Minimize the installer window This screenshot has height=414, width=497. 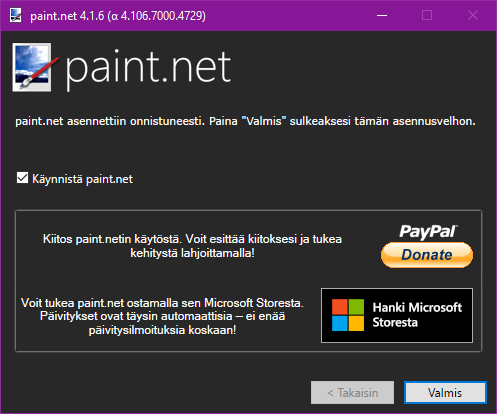382,15
